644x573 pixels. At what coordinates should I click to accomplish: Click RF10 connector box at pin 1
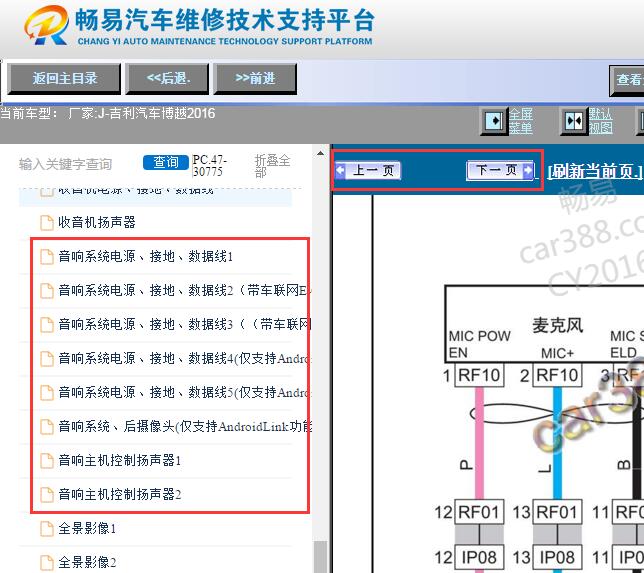[479, 375]
